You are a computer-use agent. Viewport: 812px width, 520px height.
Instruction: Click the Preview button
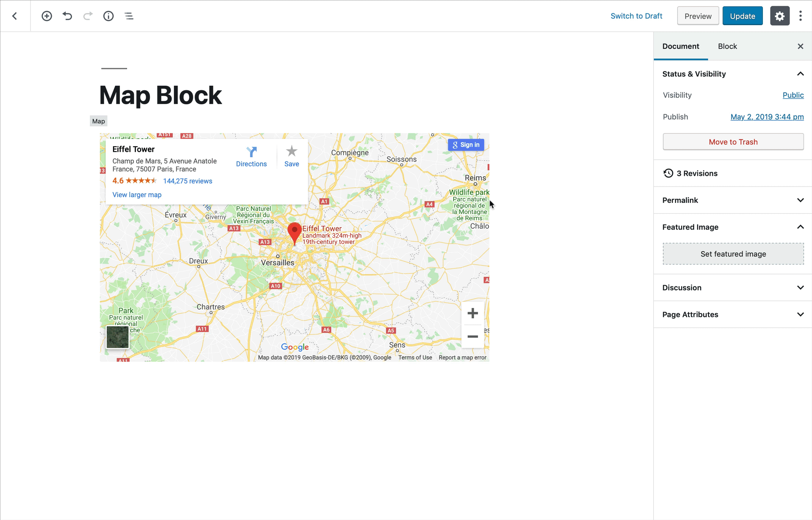coord(698,16)
